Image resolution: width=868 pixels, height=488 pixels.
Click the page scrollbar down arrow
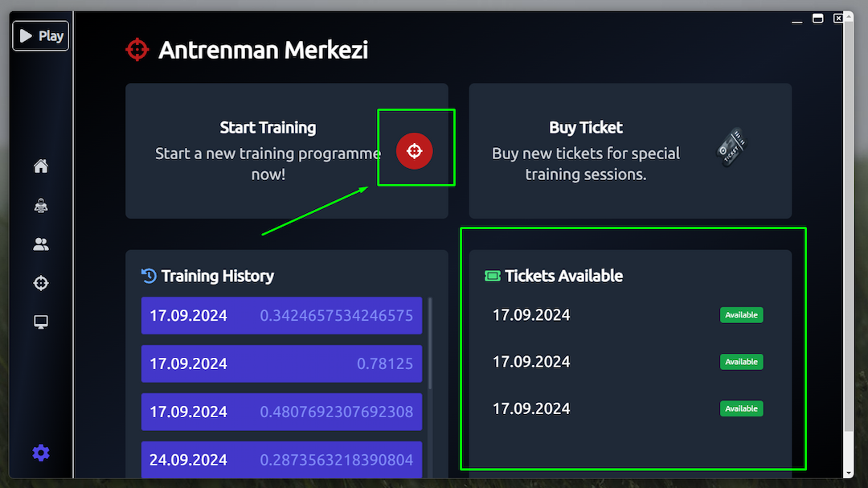coord(849,472)
